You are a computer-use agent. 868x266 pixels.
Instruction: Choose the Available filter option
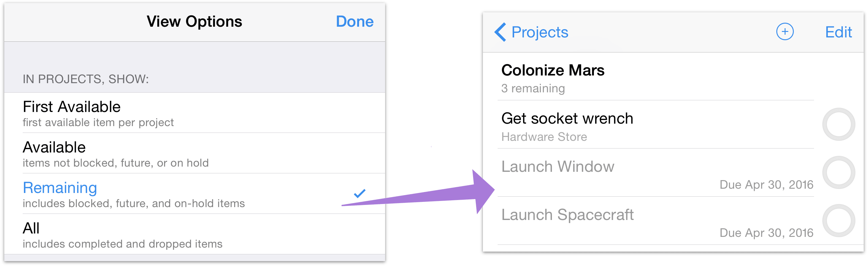[x=54, y=147]
